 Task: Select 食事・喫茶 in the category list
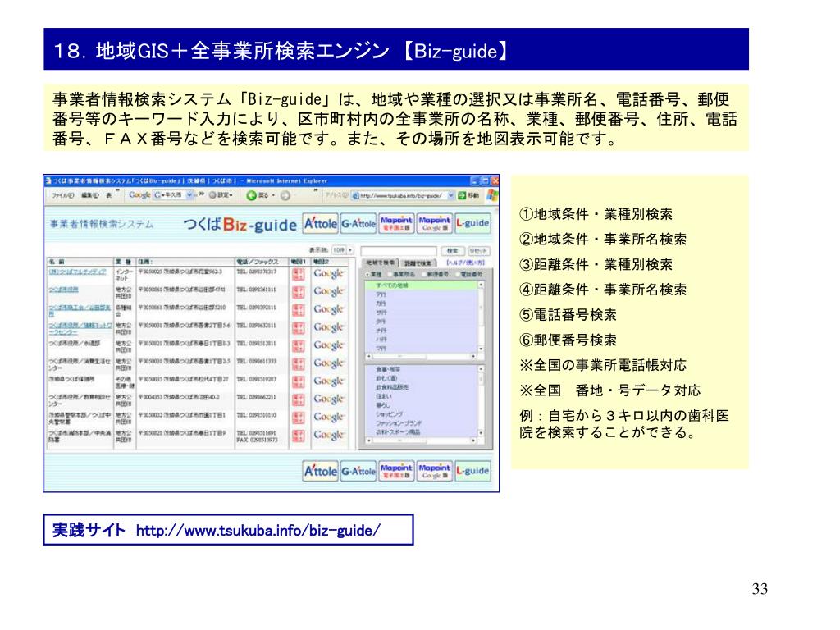[388, 370]
